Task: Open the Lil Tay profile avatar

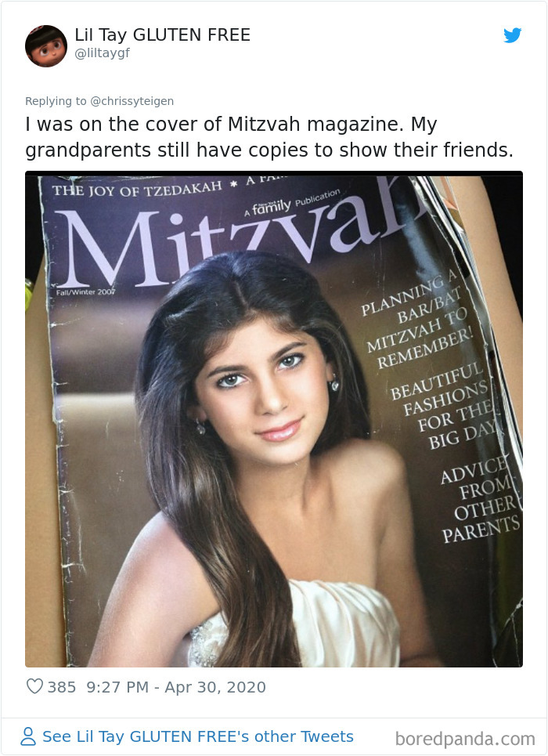Action: 46,46
